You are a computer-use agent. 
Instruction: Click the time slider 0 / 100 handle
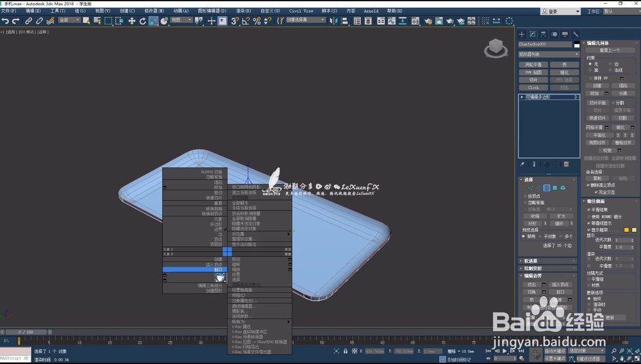point(26,332)
